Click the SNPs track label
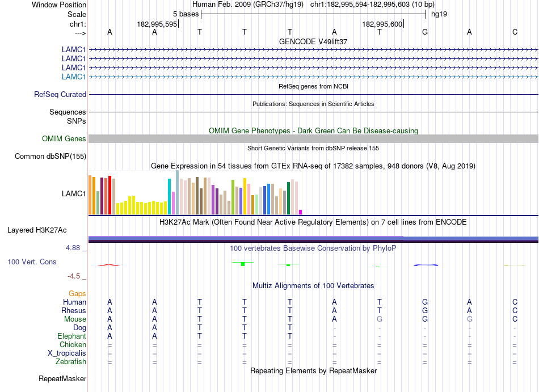The image size is (539, 392). click(x=77, y=121)
